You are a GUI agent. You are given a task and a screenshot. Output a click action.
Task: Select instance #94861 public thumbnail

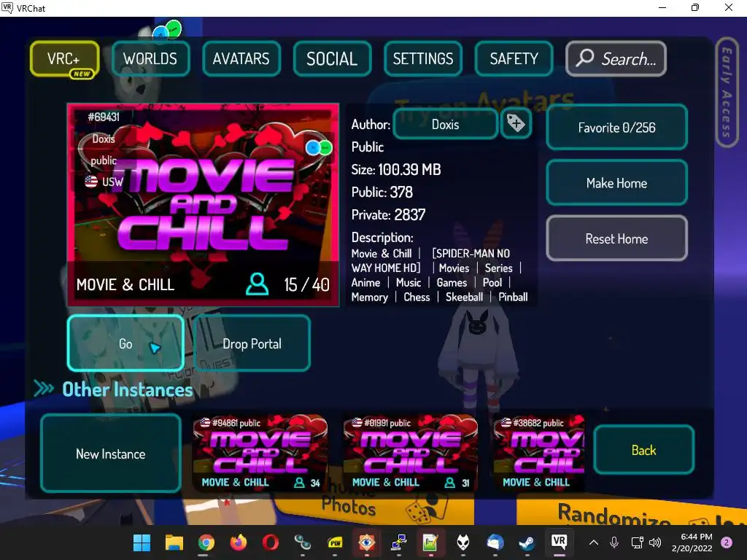260,452
